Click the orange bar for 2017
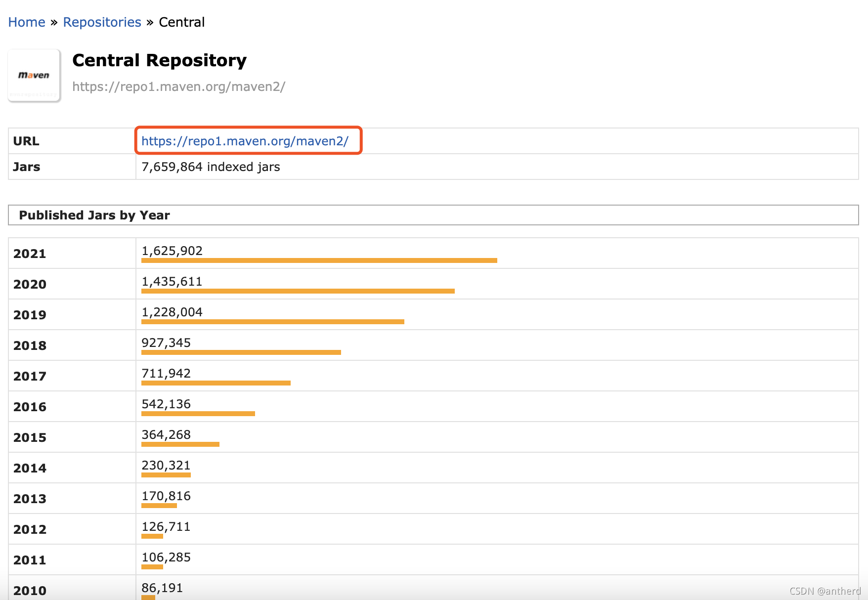Screen dimensions: 868x600 point(216,383)
